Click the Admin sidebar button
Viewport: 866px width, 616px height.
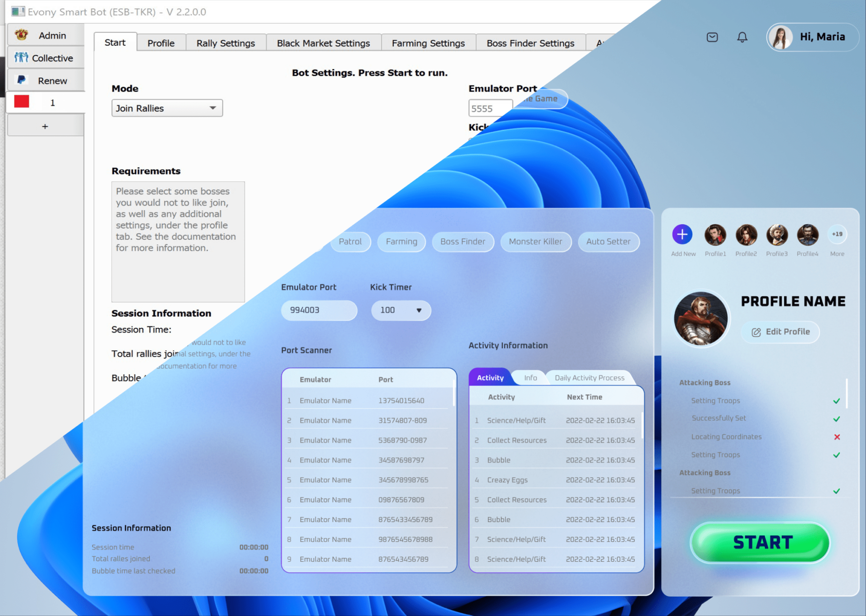pyautogui.click(x=46, y=35)
